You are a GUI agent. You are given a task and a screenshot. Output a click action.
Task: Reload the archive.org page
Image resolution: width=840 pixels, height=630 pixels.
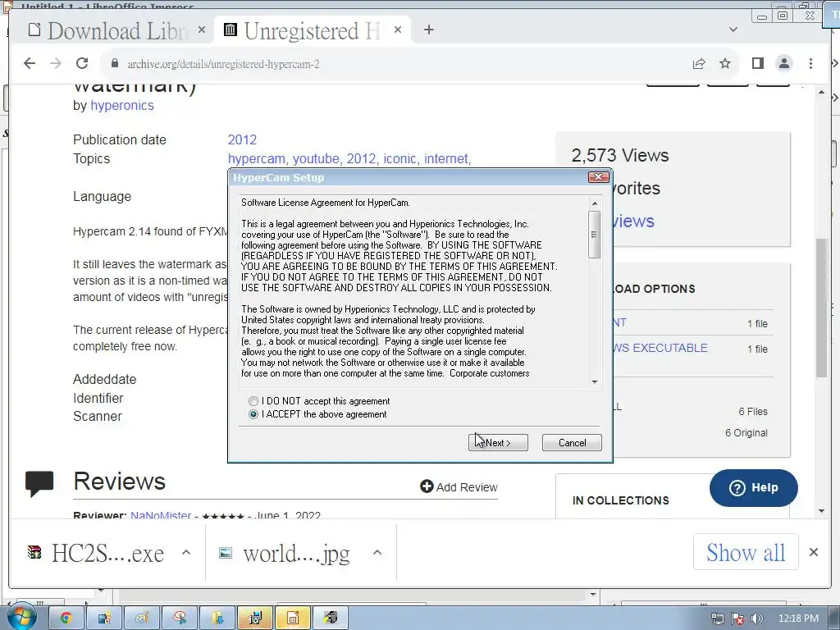point(82,63)
